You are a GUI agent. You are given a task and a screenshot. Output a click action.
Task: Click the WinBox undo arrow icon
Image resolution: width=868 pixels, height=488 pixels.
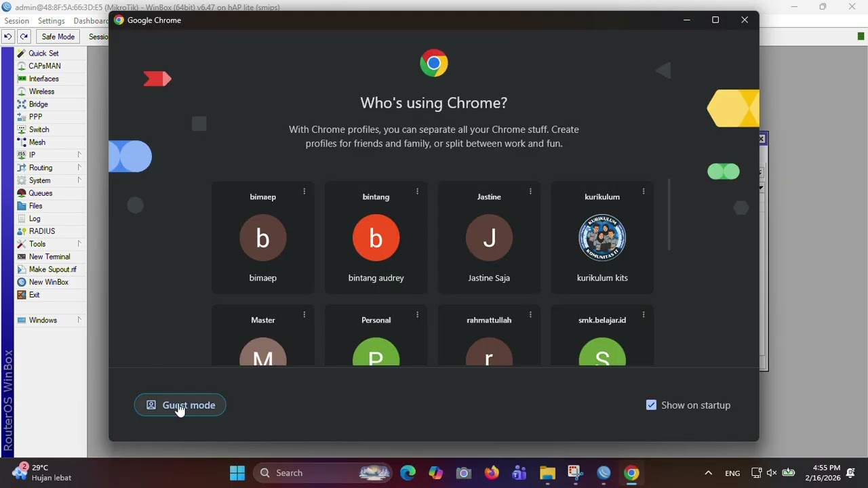pyautogui.click(x=8, y=37)
